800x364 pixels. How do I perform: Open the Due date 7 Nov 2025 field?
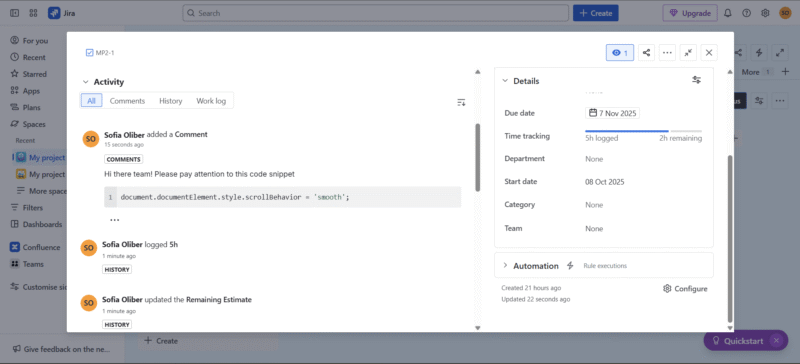point(613,113)
